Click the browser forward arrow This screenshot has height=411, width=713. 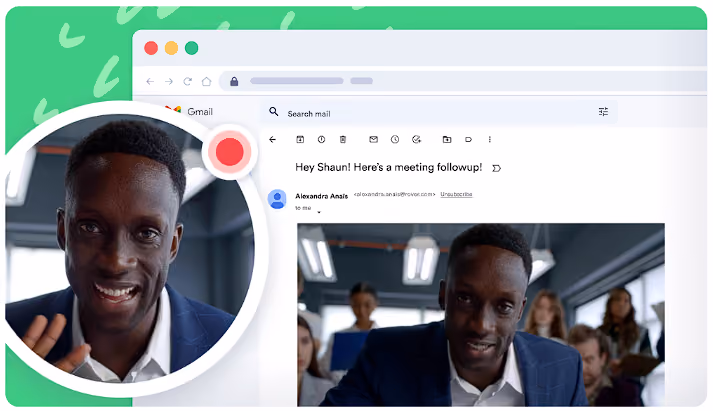(169, 81)
